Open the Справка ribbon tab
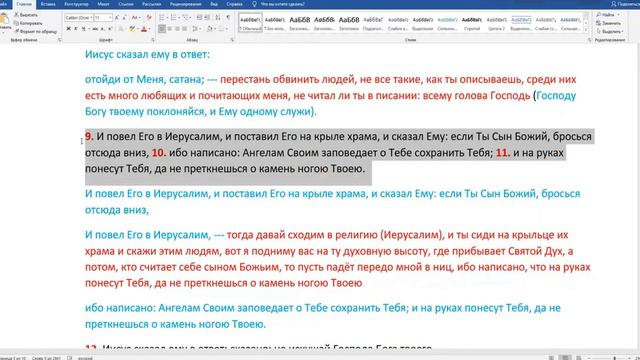The width and height of the screenshot is (640, 360). click(234, 4)
